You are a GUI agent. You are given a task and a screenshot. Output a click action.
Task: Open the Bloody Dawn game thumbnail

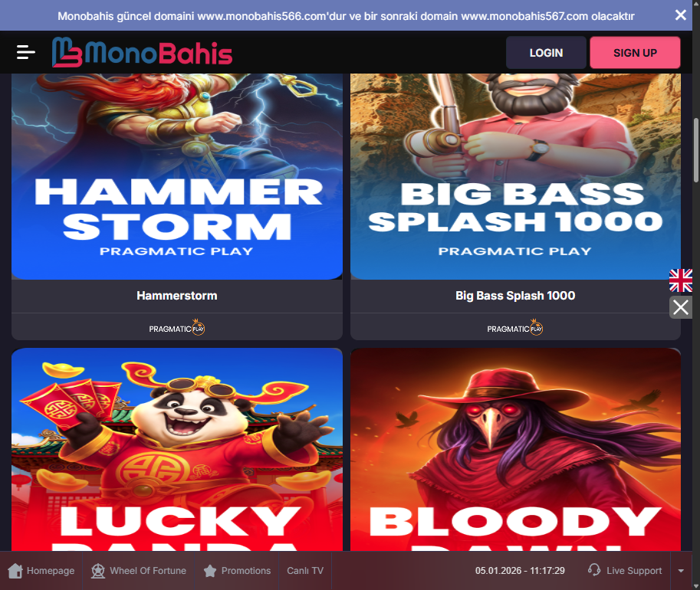click(516, 450)
